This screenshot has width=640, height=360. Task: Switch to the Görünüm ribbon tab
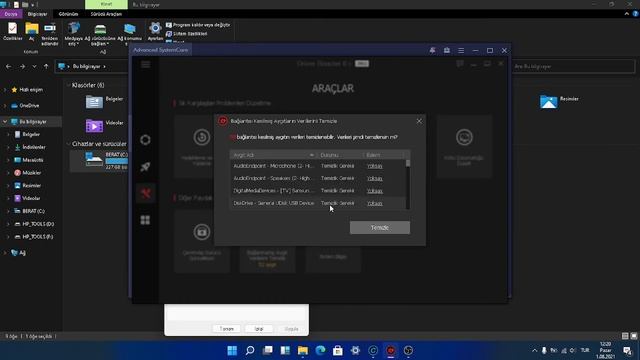click(x=68, y=14)
